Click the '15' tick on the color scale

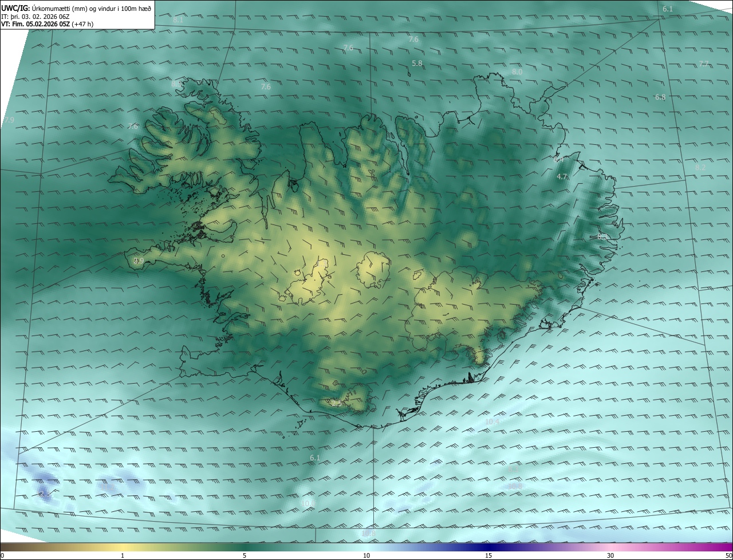point(488,555)
